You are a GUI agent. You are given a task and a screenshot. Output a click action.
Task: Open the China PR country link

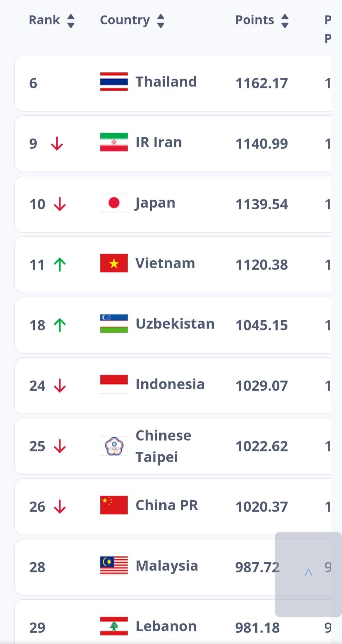point(167,505)
